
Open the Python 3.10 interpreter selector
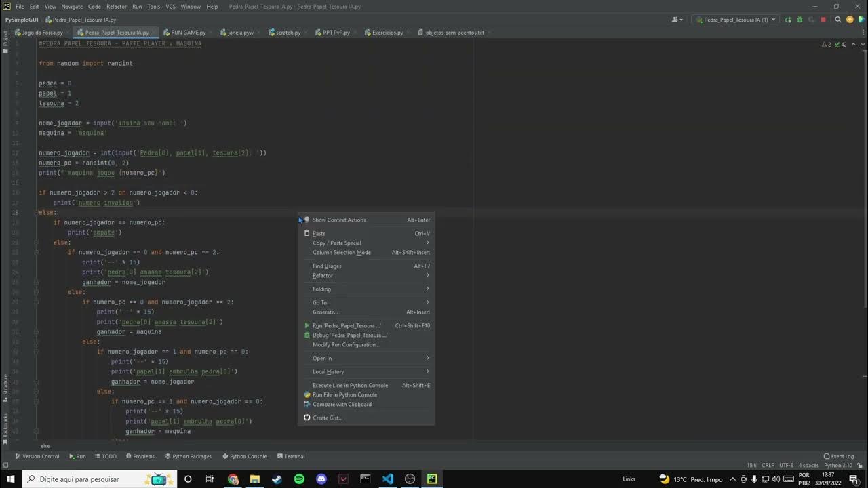[838, 466]
